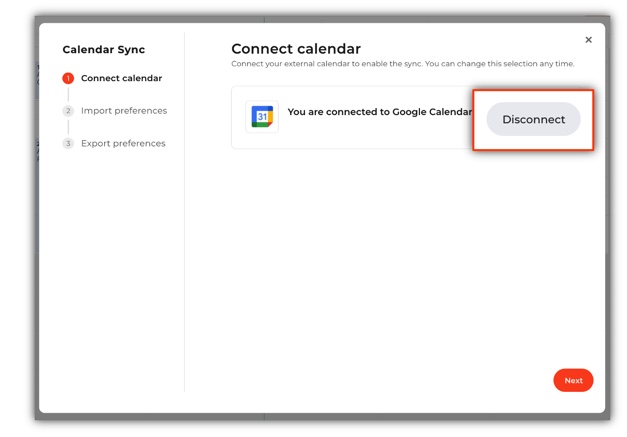Click empty area below the connection card
Screen dimensions: 627x437
400,260
